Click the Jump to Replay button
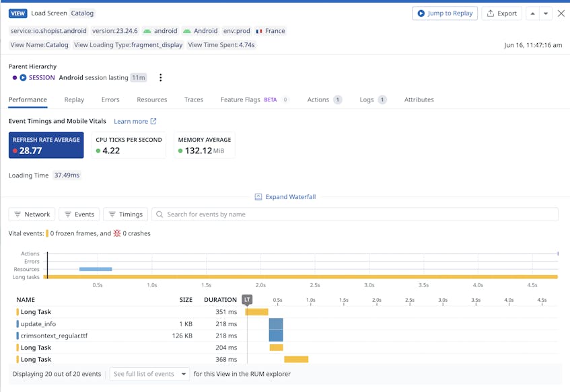 (x=445, y=13)
